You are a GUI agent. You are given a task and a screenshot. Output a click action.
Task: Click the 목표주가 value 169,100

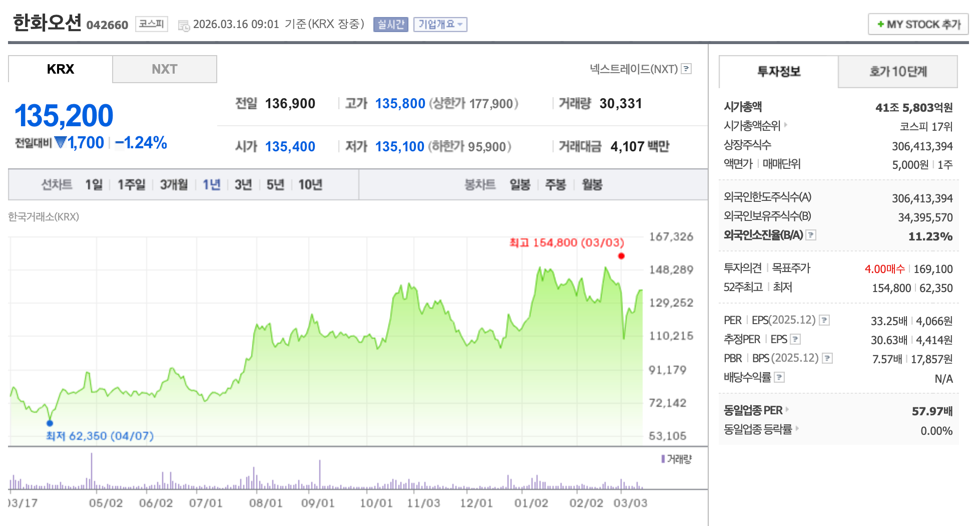[933, 269]
